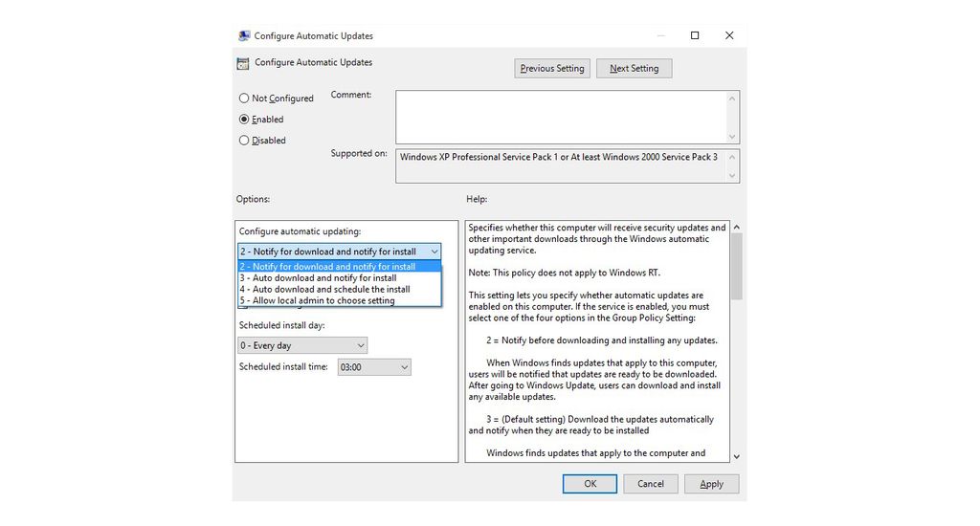Click the Supported on box scroll up arrow

[x=732, y=157]
